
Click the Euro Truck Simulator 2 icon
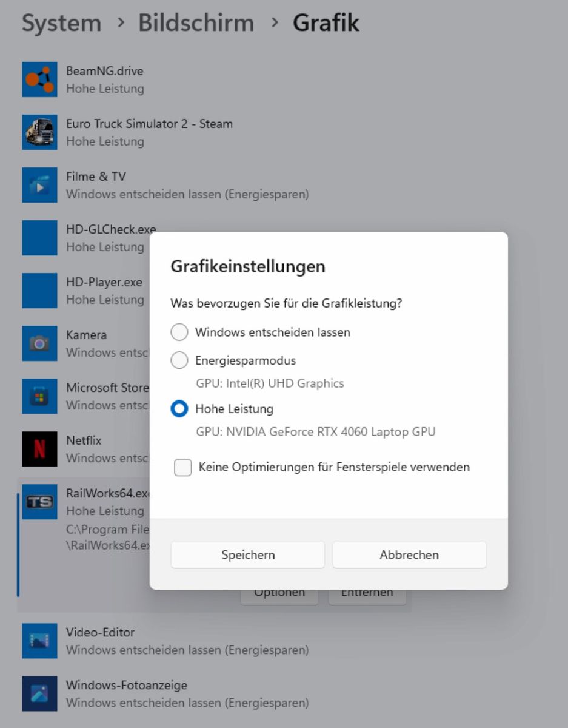tap(39, 132)
